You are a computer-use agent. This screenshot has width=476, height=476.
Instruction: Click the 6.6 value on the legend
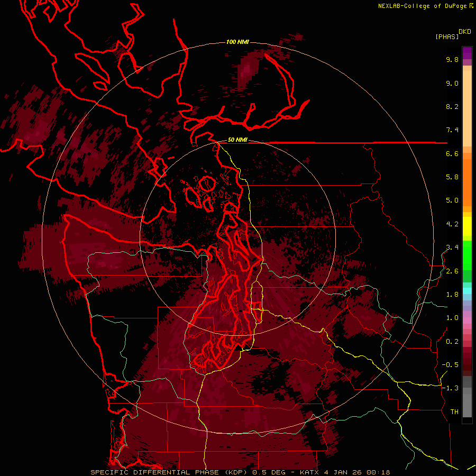[x=452, y=153]
